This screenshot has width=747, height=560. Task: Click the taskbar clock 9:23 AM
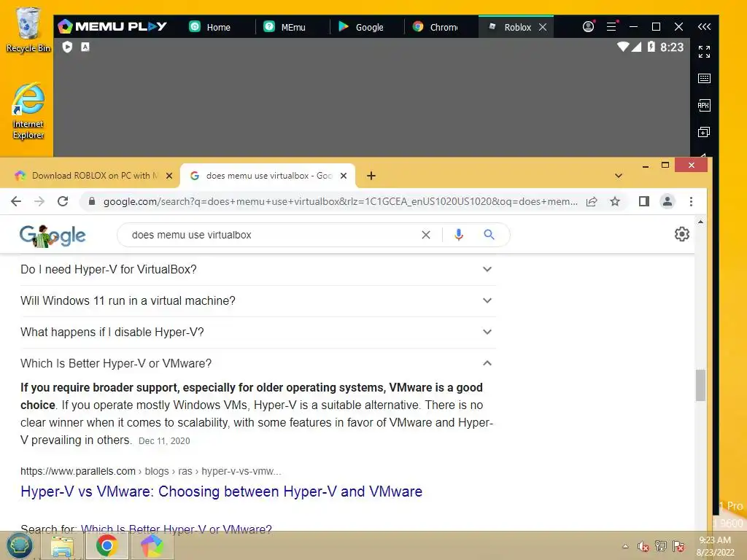coord(715,540)
